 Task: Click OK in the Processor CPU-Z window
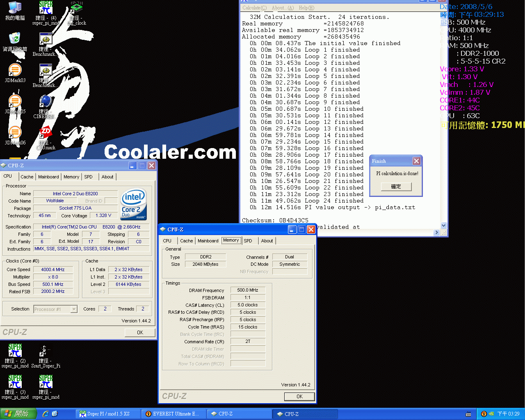140,333
